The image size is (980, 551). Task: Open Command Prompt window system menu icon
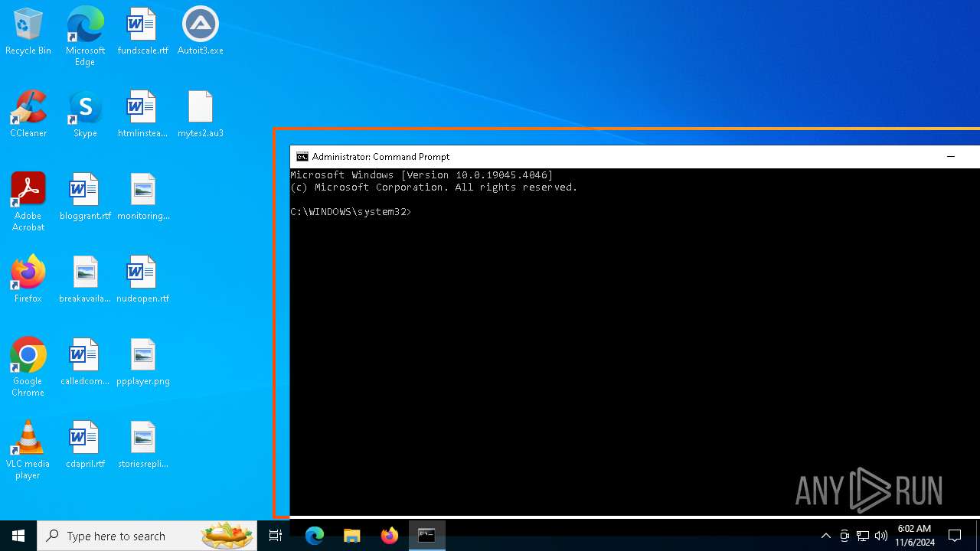click(302, 157)
